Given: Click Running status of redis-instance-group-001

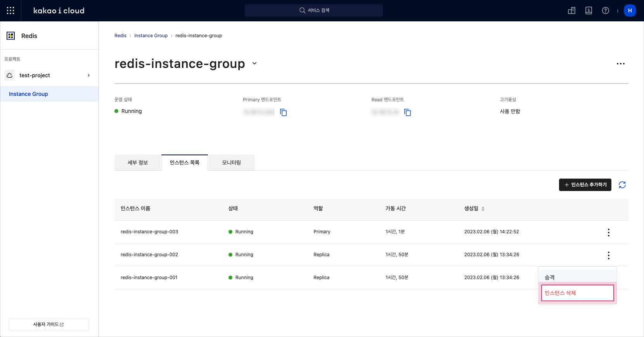Looking at the screenshot, I should point(241,278).
